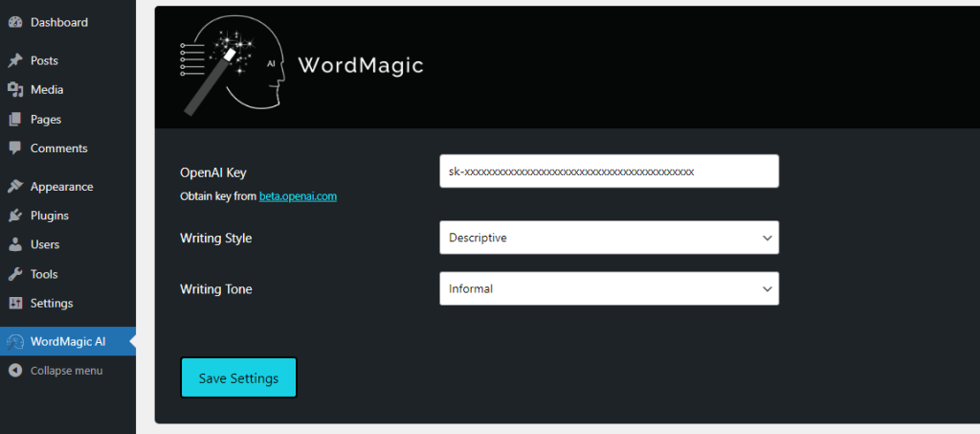Image resolution: width=980 pixels, height=434 pixels.
Task: Open the WordMagic AI menu item
Action: (x=68, y=341)
